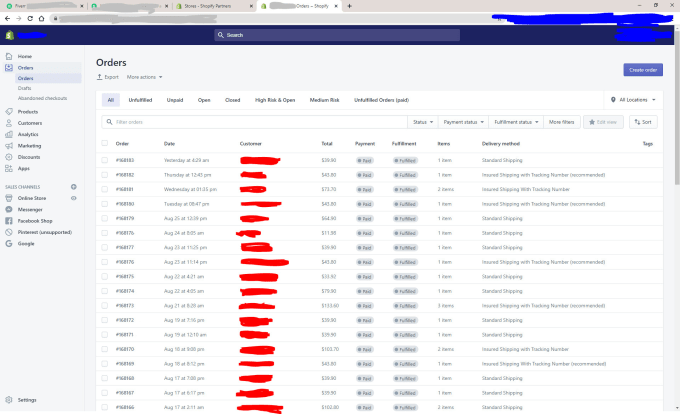View the online store with the eye icon
This screenshot has height=414, width=680.
pos(74,198)
